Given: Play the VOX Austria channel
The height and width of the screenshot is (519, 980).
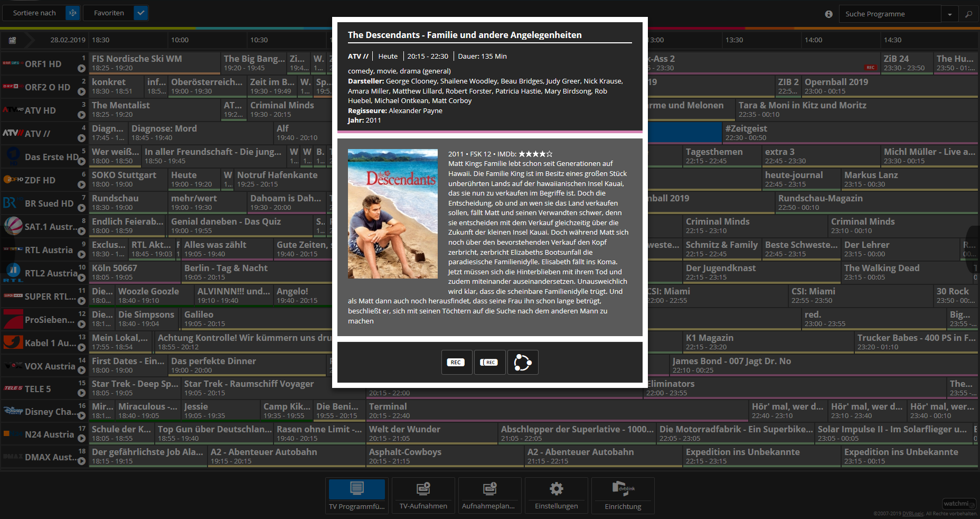Looking at the screenshot, I should point(81,370).
